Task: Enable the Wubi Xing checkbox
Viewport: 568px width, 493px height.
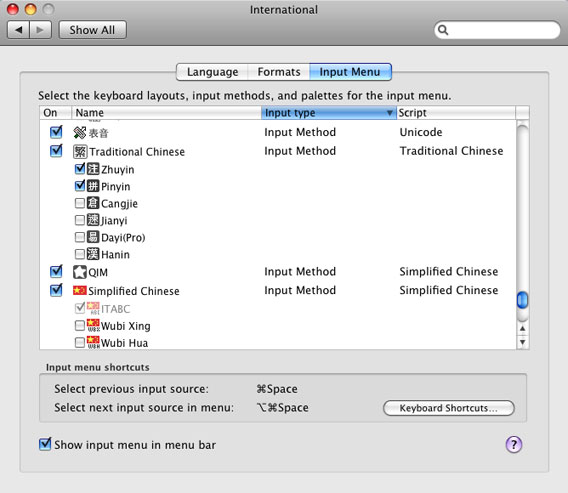Action: click(80, 326)
